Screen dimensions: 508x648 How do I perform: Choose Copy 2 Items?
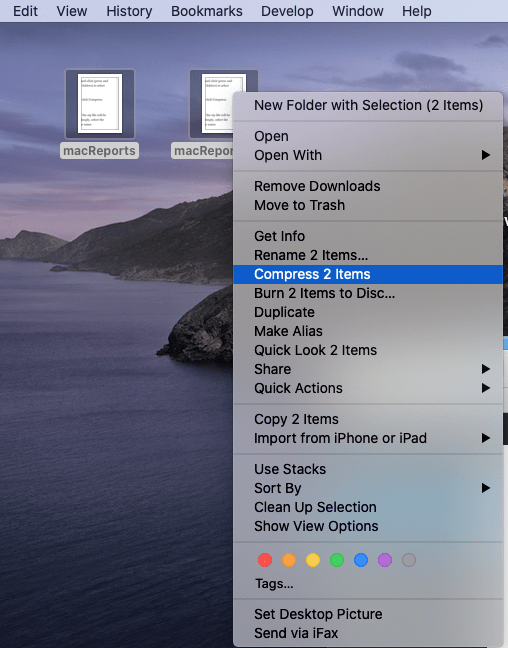[x=368, y=419]
